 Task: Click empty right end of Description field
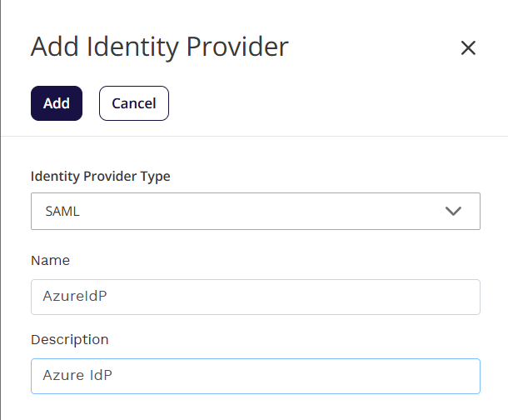pos(416,376)
